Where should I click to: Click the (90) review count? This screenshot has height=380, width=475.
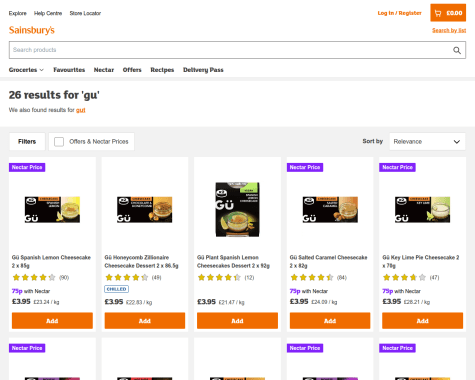tap(64, 278)
